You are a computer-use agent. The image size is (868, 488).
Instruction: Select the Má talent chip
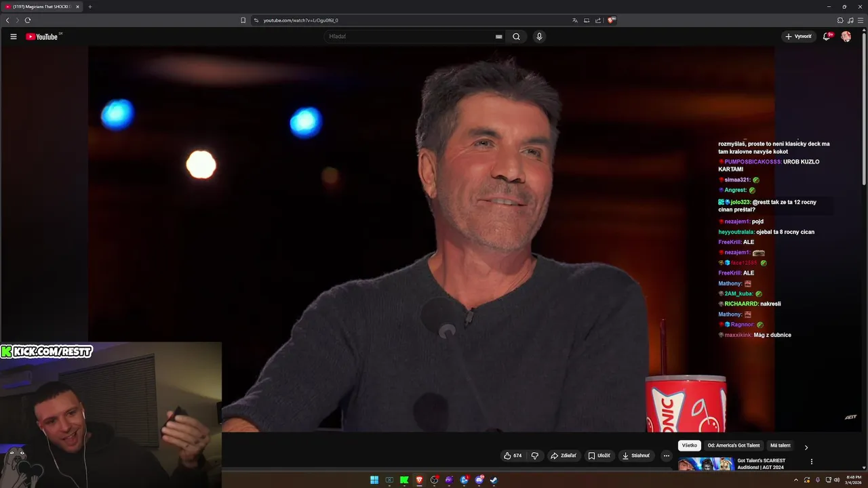(x=781, y=445)
